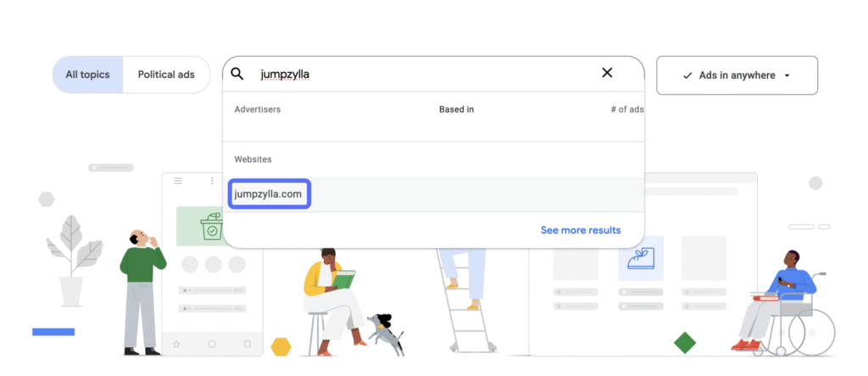Select the jumpzylla.com website result
This screenshot has height=376, width=868.
pos(268,194)
